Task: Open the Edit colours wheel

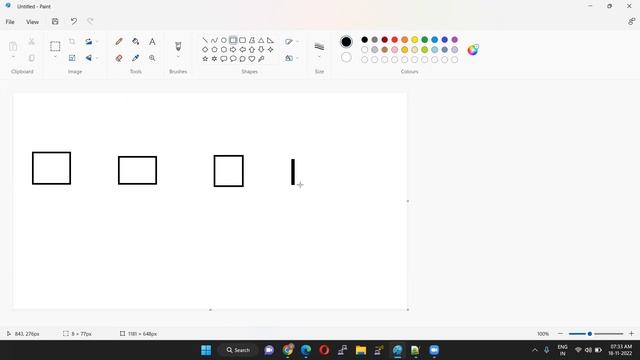Action: [473, 50]
